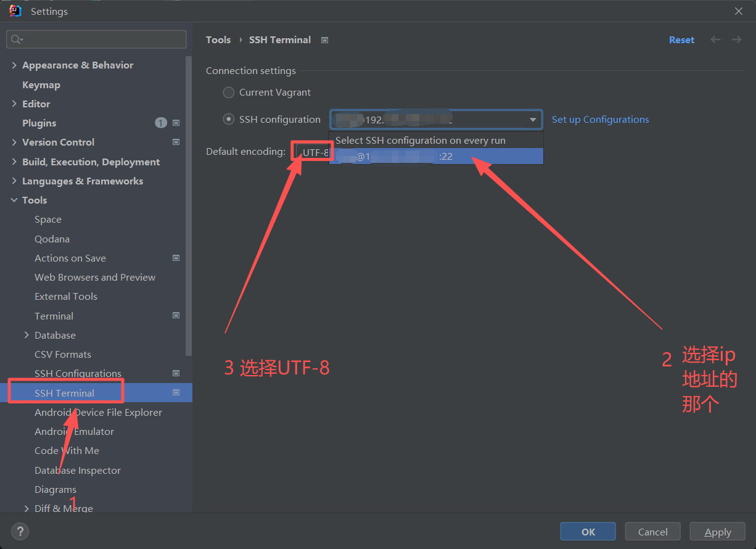
Task: Open External Tools settings
Action: [66, 296]
